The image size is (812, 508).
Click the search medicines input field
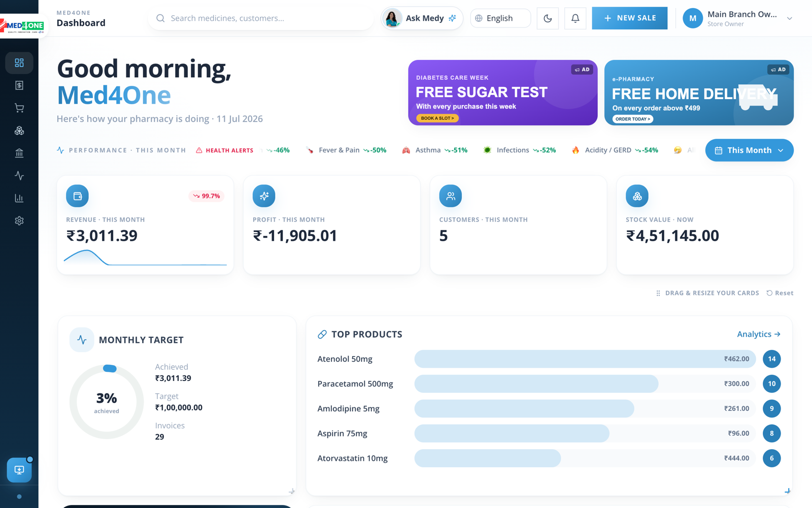[x=261, y=18]
